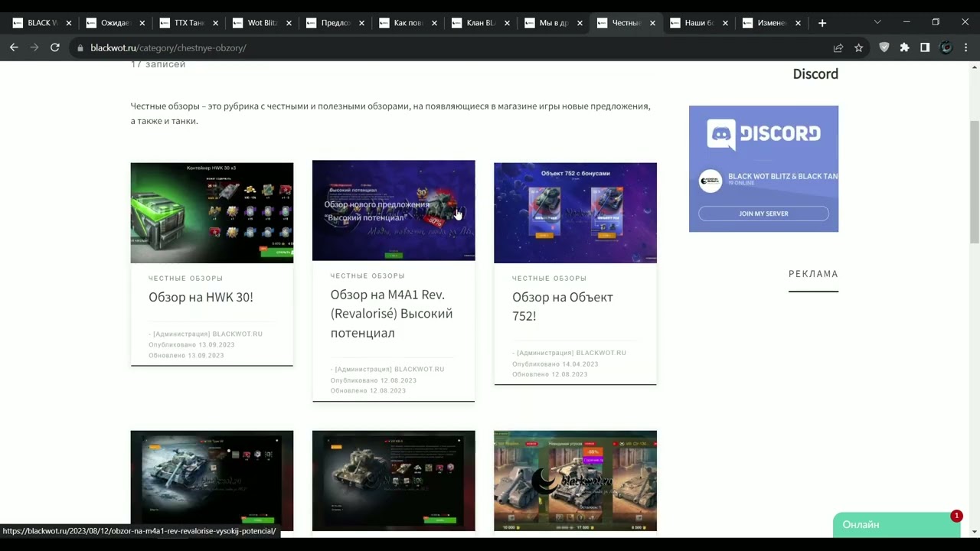Toggle the browser side panel

tap(925, 47)
